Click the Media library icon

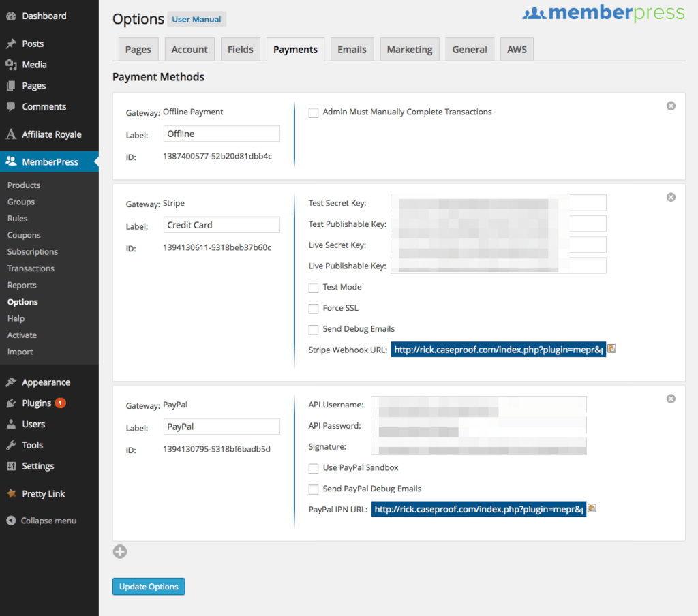tap(11, 65)
